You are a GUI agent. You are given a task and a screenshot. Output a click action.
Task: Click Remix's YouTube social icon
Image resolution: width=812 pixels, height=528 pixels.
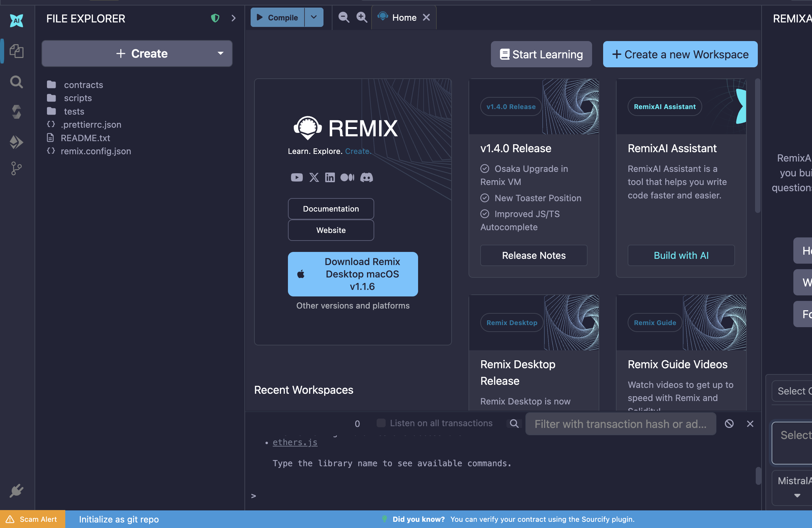point(297,177)
